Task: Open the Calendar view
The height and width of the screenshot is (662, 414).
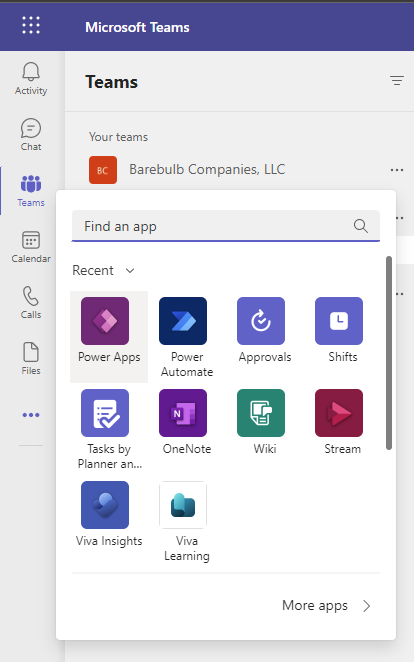Action: 31,247
